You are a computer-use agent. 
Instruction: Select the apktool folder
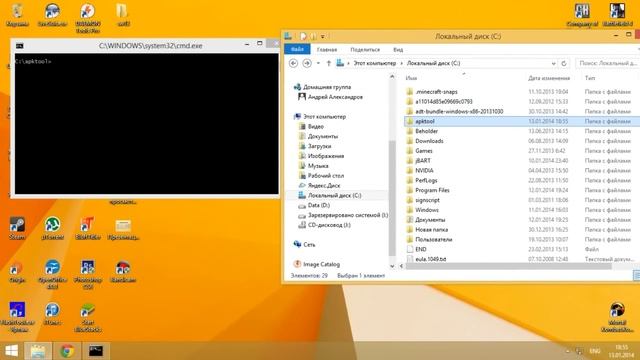click(521, 121)
